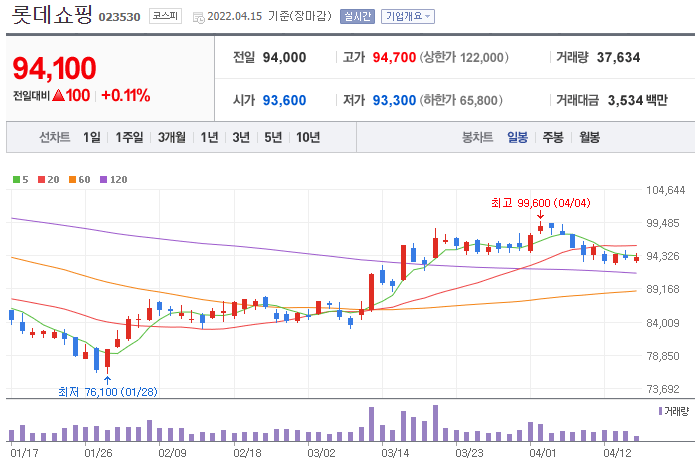Click the purple 120-day moving average swatch
This screenshot has height=466, width=695.
[x=104, y=180]
